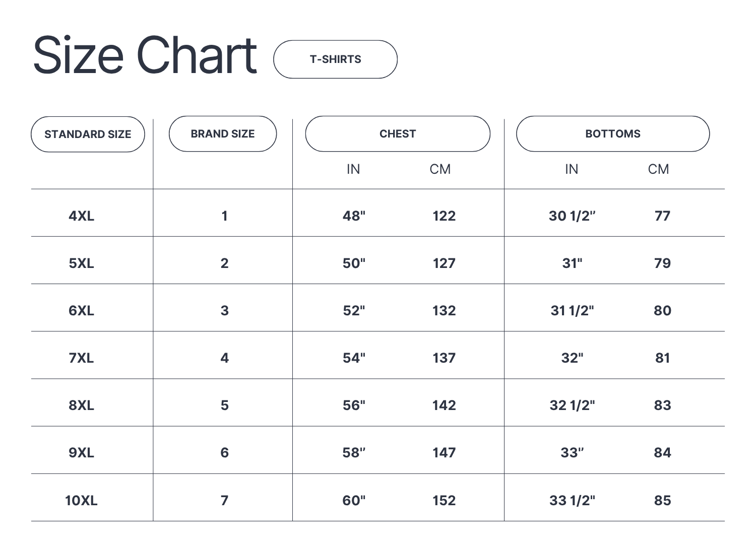Select the 137 chest centimeter value

click(444, 358)
